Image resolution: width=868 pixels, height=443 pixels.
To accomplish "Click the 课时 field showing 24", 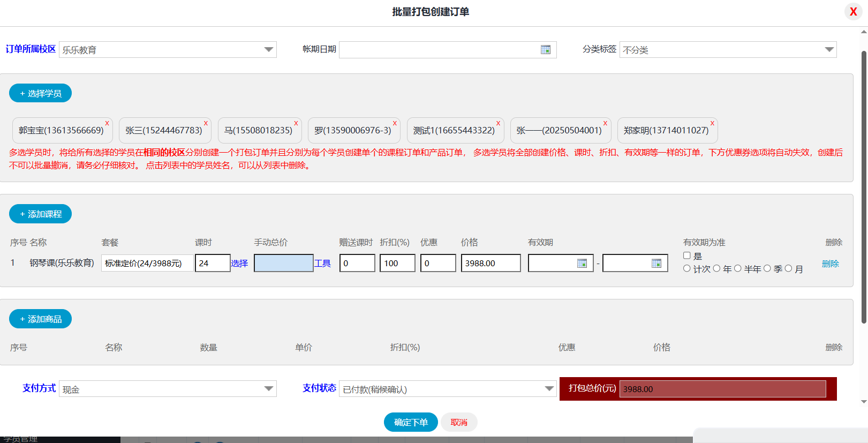I will (213, 263).
